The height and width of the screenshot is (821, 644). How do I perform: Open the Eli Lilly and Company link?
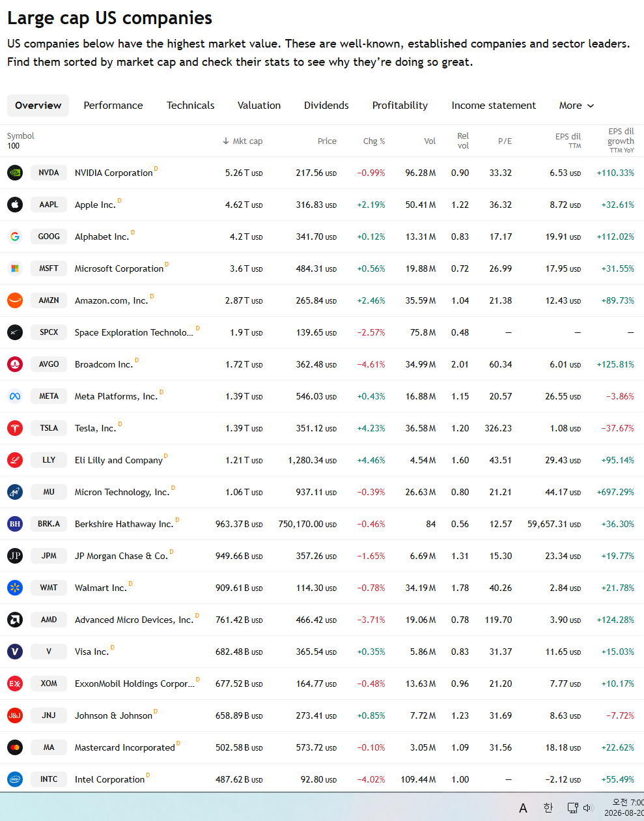(x=119, y=460)
